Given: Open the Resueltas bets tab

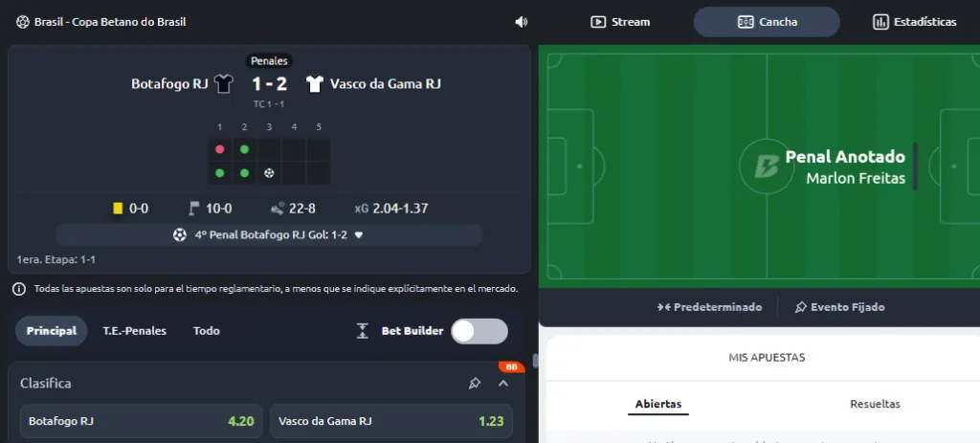Looking at the screenshot, I should [875, 404].
